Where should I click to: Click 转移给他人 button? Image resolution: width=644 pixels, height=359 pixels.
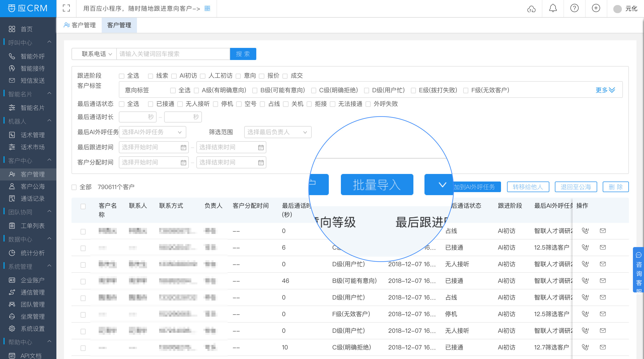(x=528, y=187)
